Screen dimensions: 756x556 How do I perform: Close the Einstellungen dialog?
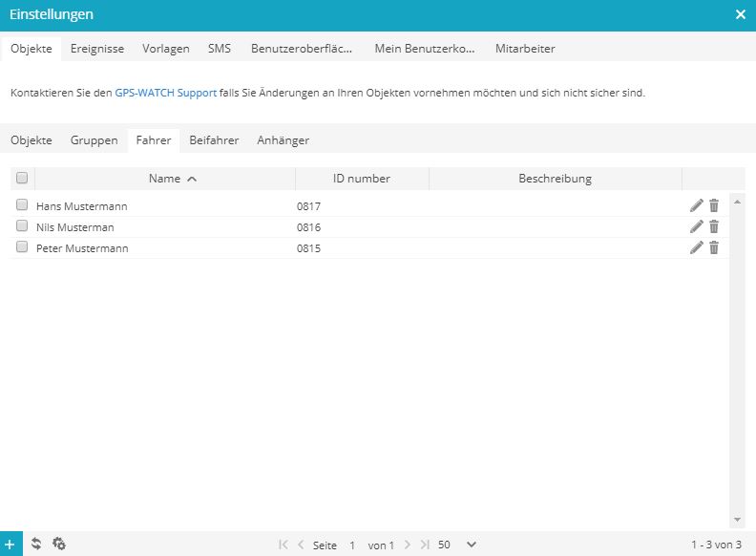tap(741, 14)
